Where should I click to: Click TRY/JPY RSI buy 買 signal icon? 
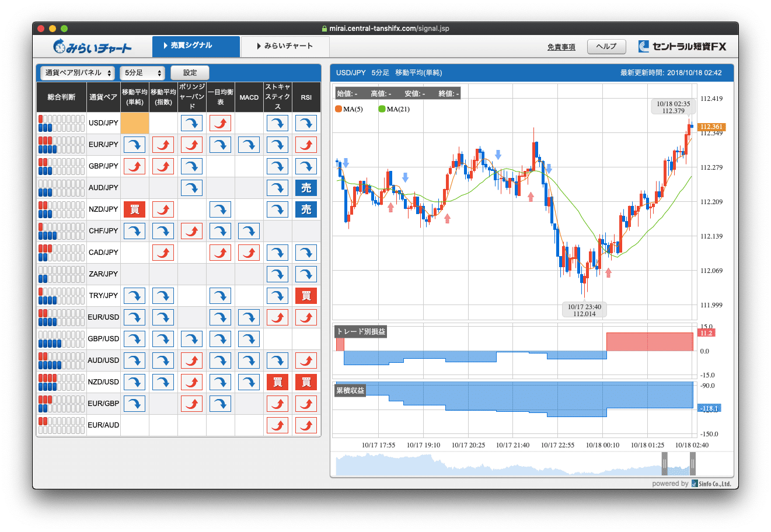(x=306, y=296)
